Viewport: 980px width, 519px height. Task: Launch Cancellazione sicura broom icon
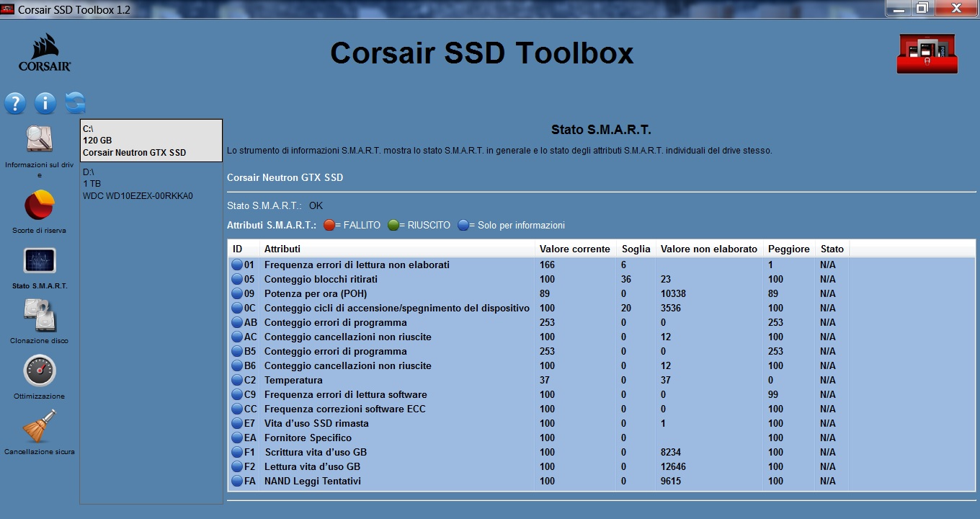point(40,426)
